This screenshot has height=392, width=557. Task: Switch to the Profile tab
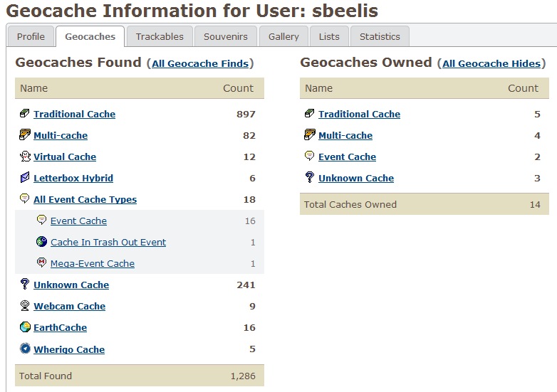pyautogui.click(x=31, y=36)
